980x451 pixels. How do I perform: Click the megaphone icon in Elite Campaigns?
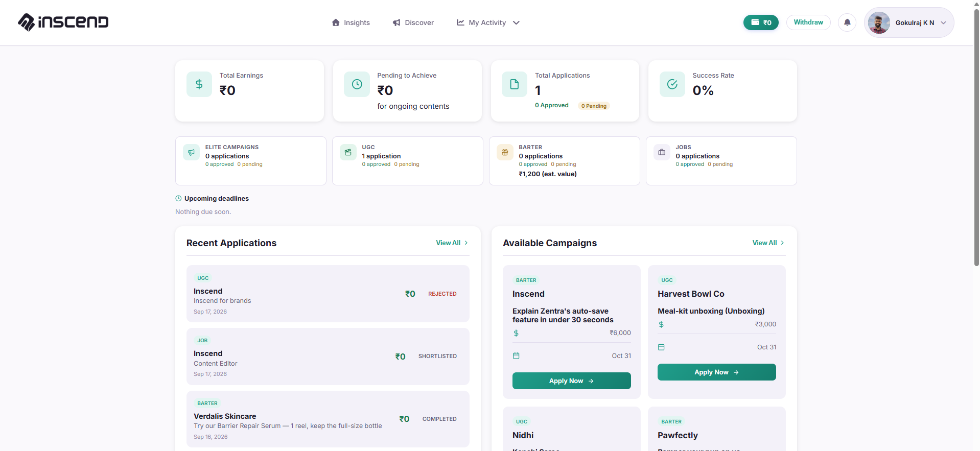pyautogui.click(x=191, y=152)
